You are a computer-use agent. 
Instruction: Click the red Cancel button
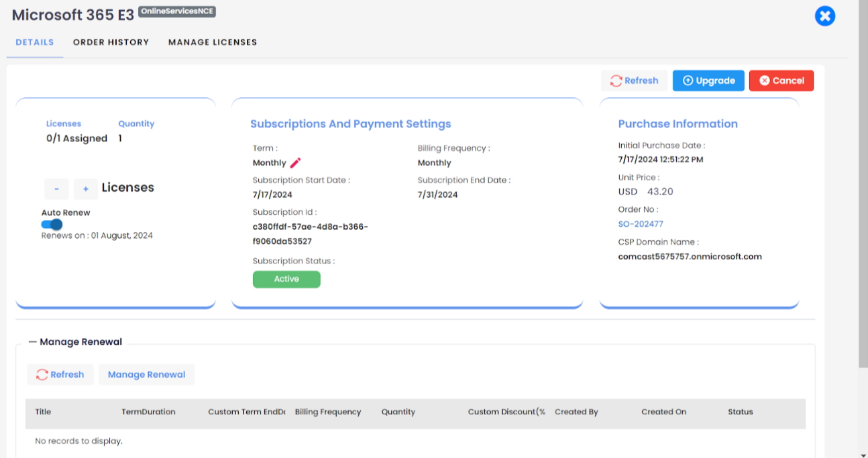(781, 80)
